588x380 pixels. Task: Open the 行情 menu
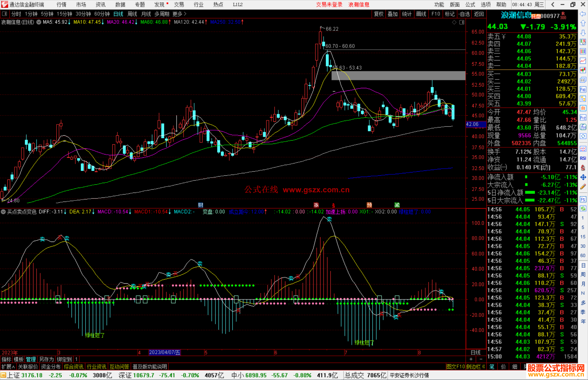62,5
